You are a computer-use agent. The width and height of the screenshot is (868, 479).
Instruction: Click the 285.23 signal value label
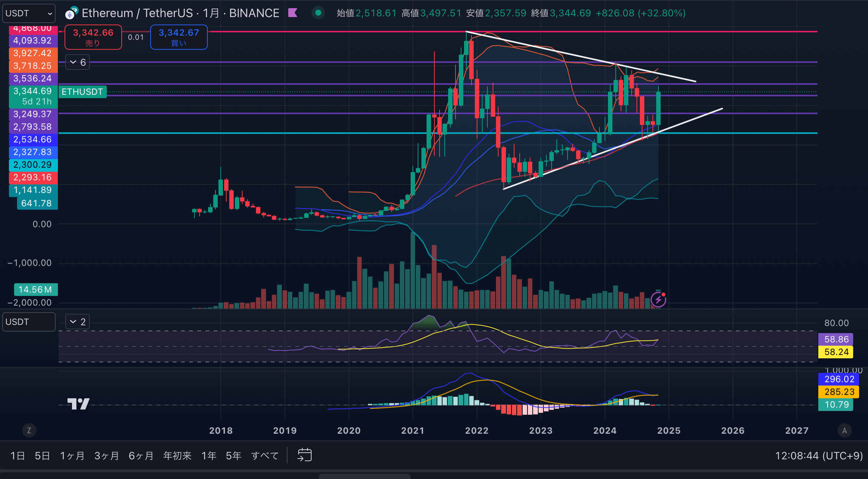coord(839,392)
